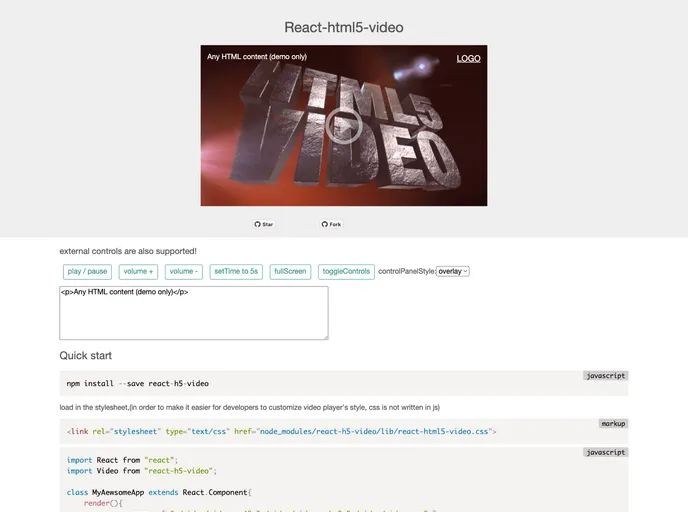Image resolution: width=688 pixels, height=512 pixels.
Task: Toggle playback with play / pause button
Action: coord(87,272)
